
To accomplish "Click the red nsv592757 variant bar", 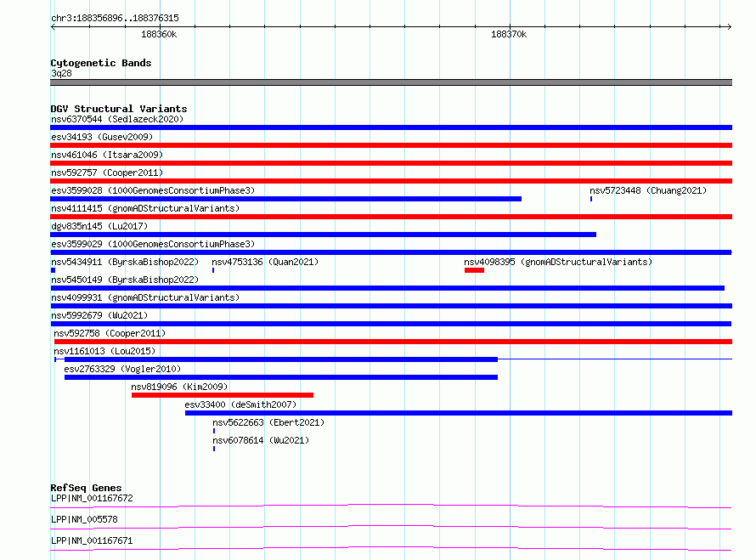I will click(391, 181).
